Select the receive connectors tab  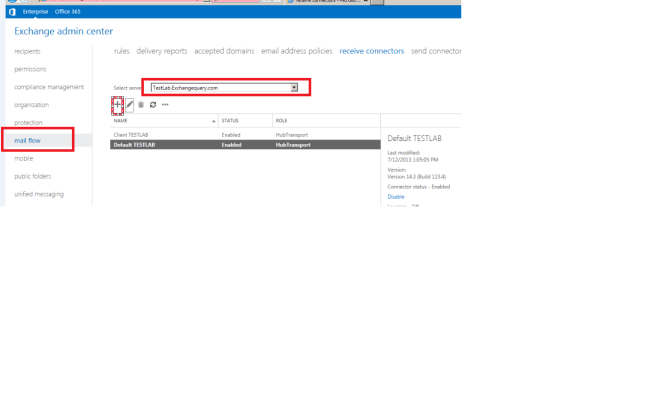coord(371,51)
